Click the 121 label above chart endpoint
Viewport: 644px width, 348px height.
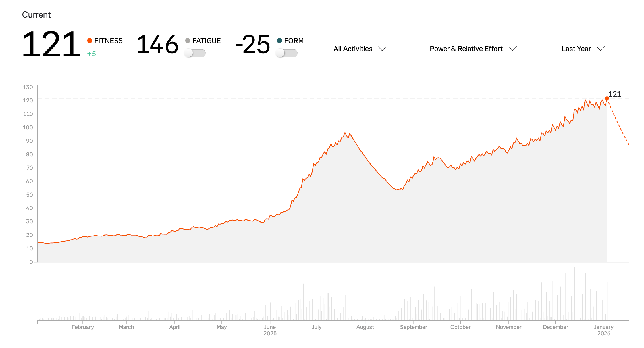point(614,94)
